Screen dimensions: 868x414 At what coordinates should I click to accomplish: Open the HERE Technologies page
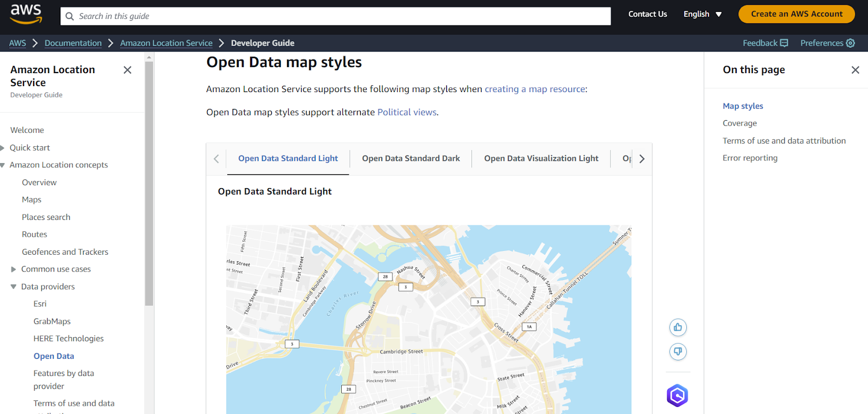(x=68, y=339)
